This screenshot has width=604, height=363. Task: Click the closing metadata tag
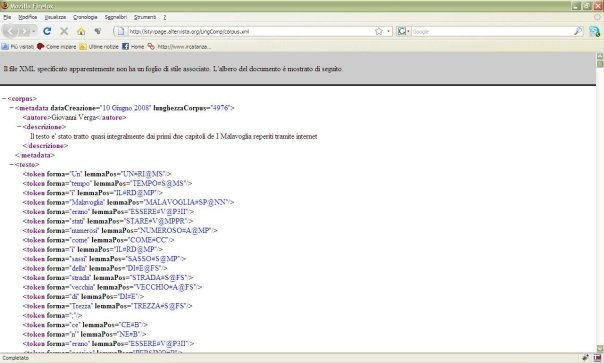point(35,155)
